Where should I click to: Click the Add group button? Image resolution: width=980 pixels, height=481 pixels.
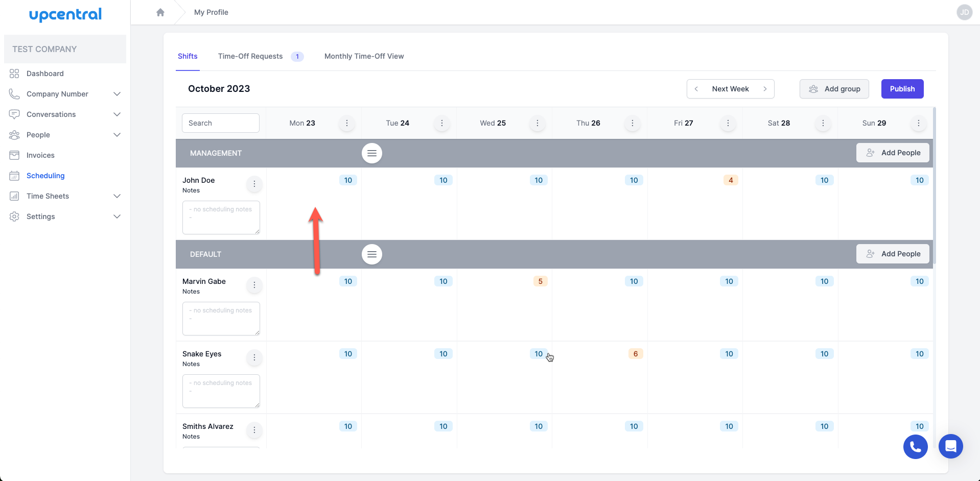pyautogui.click(x=834, y=89)
